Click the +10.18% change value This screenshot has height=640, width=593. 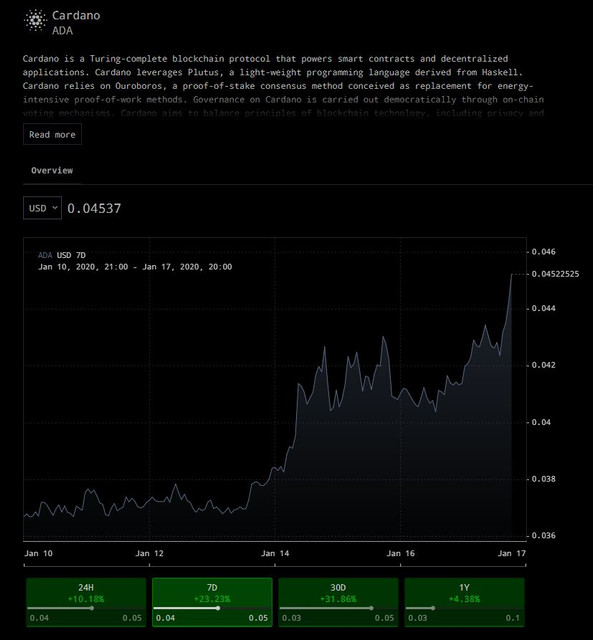pyautogui.click(x=86, y=599)
